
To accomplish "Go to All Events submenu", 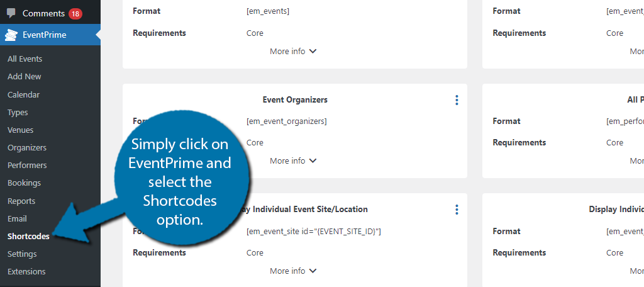I will pyautogui.click(x=25, y=59).
